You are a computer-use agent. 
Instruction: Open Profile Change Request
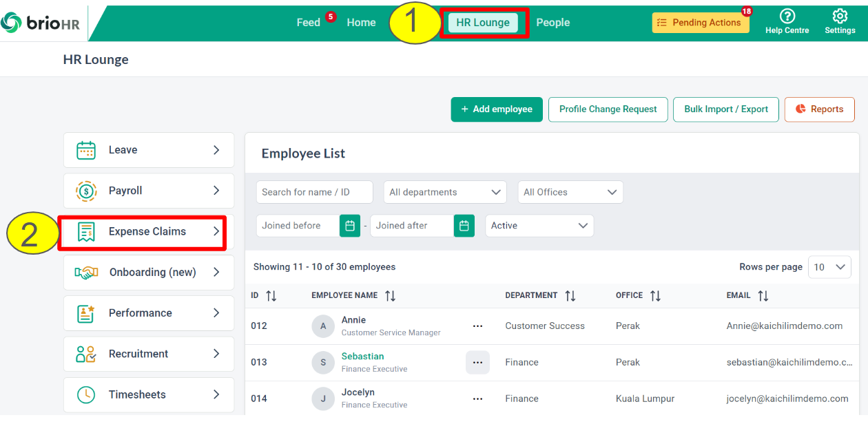(608, 109)
